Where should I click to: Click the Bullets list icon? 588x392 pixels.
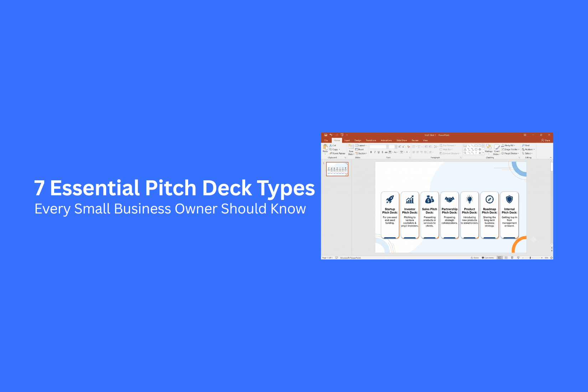point(414,146)
